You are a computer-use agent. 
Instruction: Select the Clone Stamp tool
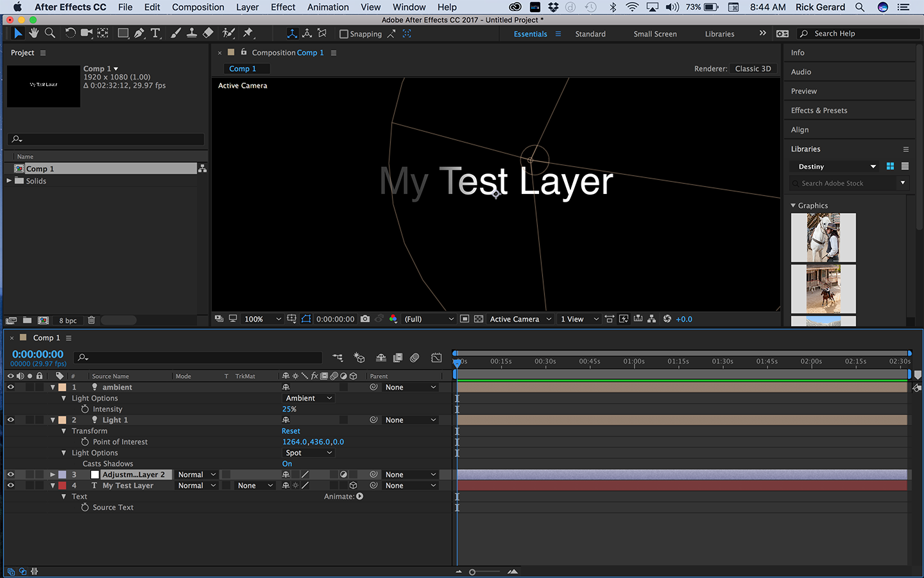[x=191, y=33]
